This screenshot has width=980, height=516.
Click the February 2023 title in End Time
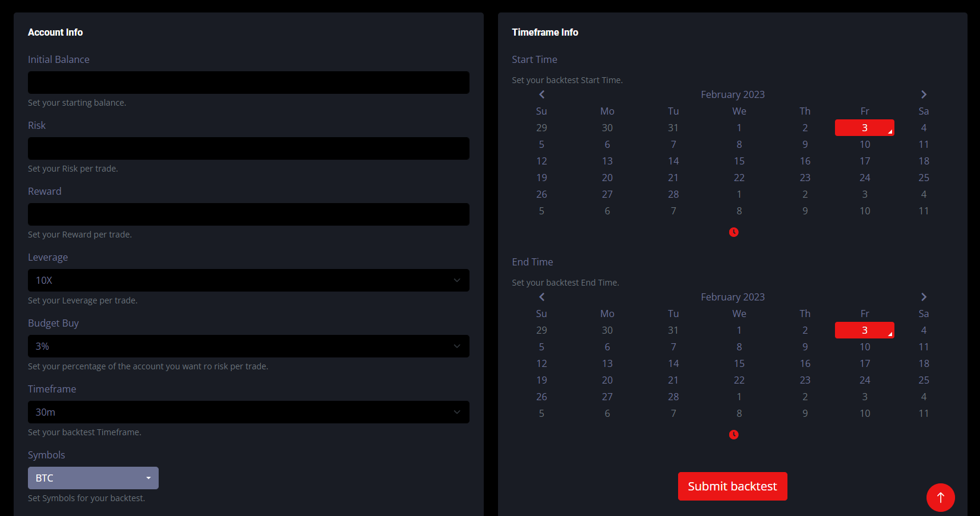tap(732, 297)
